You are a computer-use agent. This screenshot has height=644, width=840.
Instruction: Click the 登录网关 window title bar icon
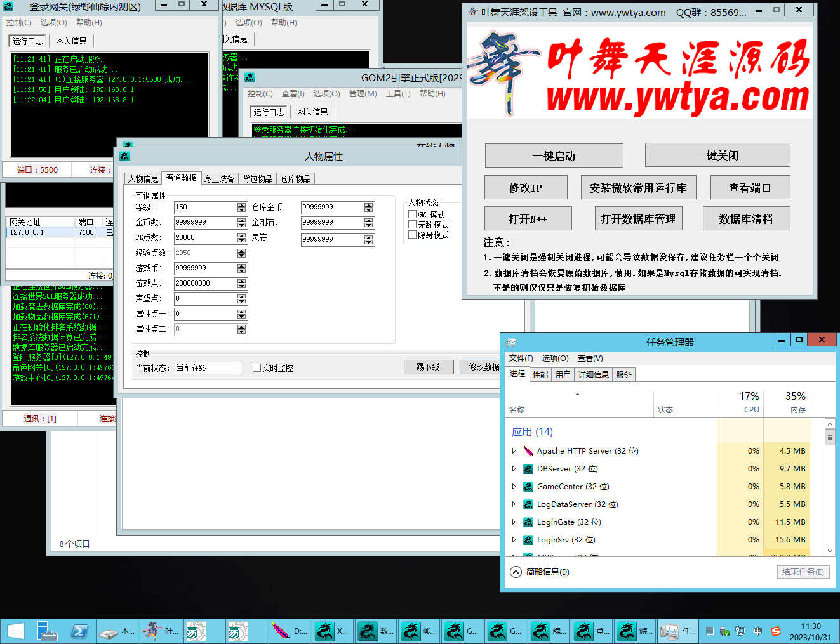(8, 6)
